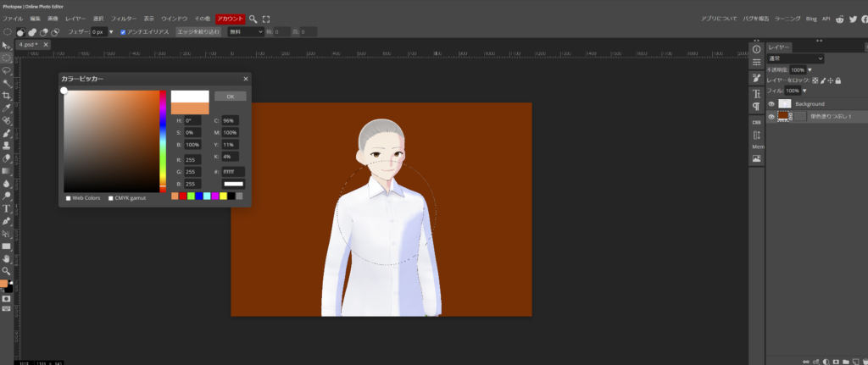The height and width of the screenshot is (365, 868).
Task: Click the red アカウント button
Action: (x=229, y=18)
